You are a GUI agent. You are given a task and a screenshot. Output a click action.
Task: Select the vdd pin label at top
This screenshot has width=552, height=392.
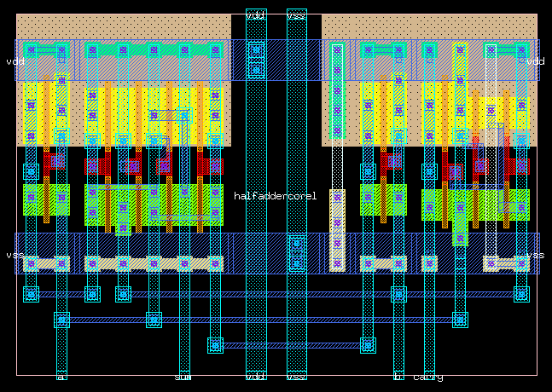255,15
